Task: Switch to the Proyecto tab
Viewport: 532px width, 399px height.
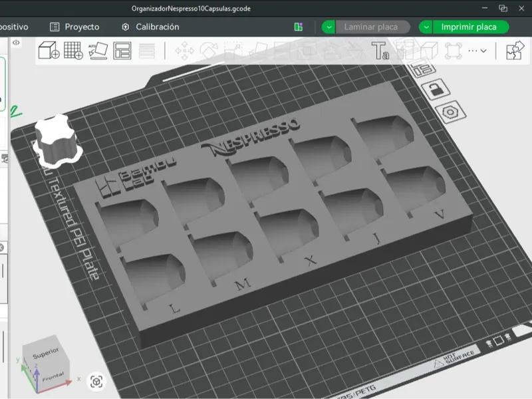Action: coord(74,27)
